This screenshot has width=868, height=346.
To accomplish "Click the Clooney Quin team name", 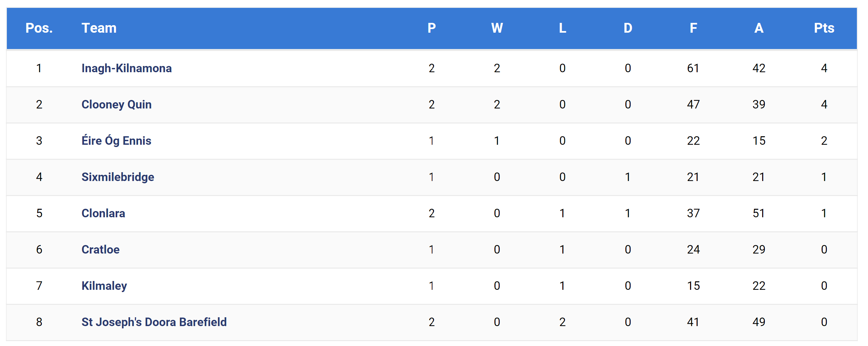I will [x=116, y=105].
